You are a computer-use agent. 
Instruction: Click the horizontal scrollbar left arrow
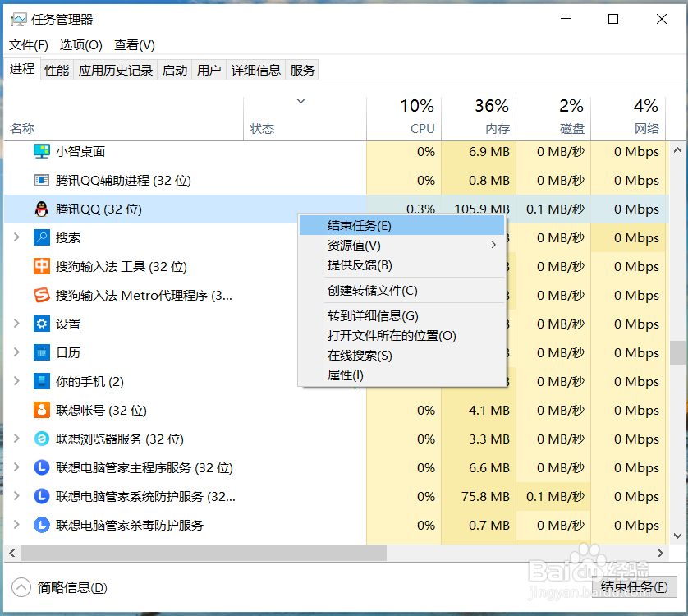click(12, 554)
